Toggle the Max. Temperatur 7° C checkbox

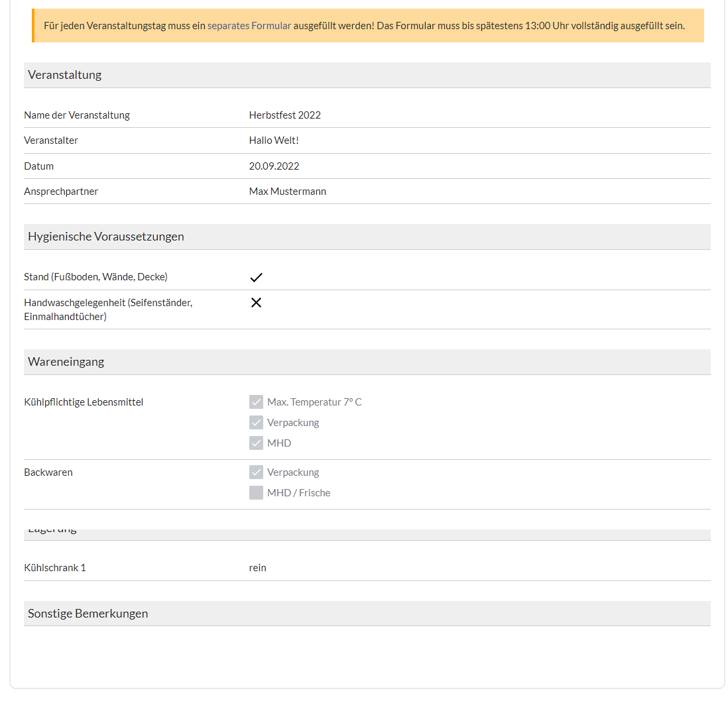point(257,402)
